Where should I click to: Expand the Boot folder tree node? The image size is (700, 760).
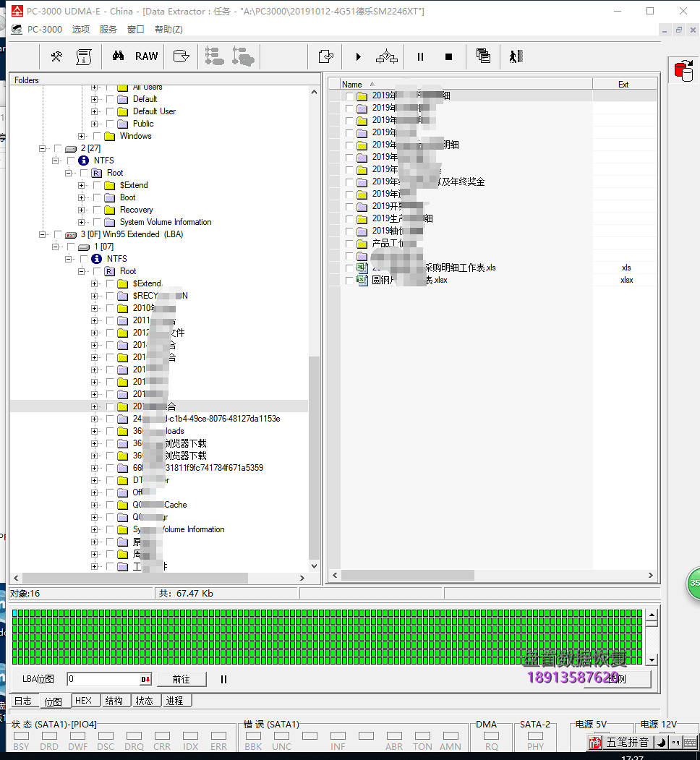(82, 197)
